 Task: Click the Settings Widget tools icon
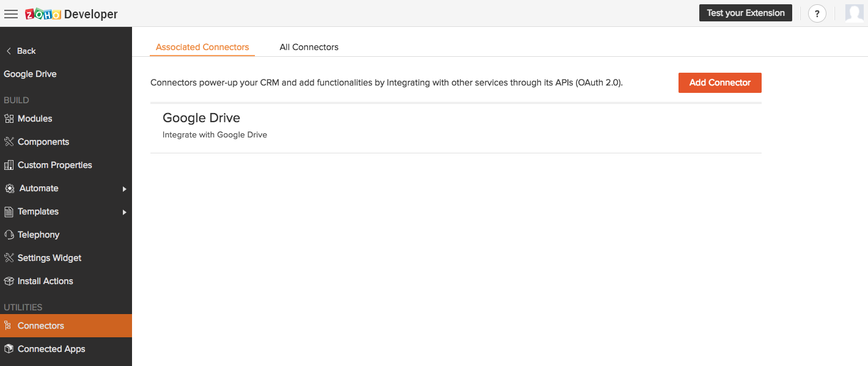tap(9, 258)
